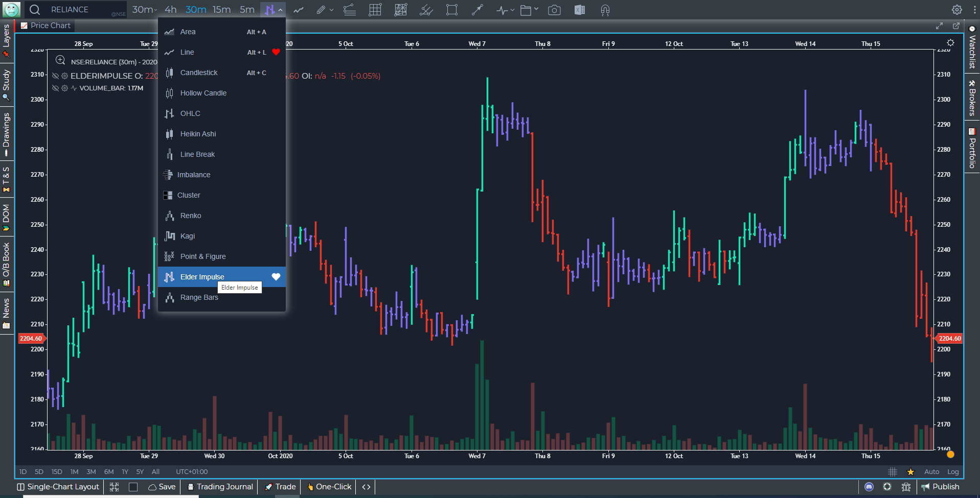Select the arrow drawing tool
Screen dimensions: 980x498
coord(477,10)
